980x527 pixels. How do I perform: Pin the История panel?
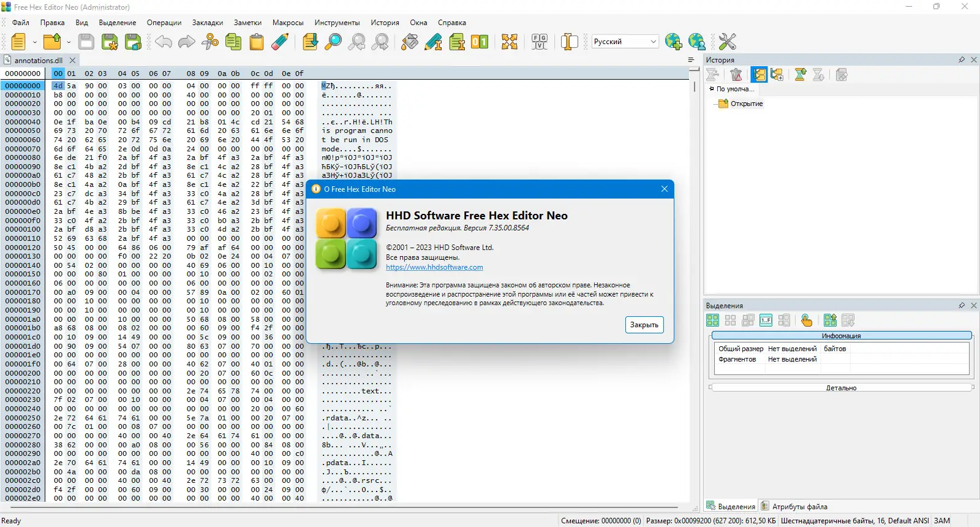962,60
